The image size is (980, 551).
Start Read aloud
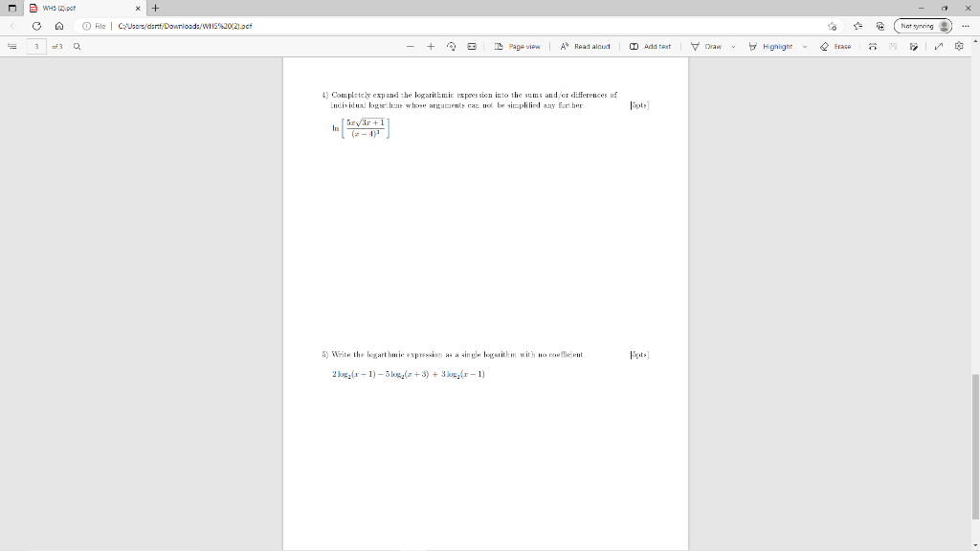click(585, 46)
